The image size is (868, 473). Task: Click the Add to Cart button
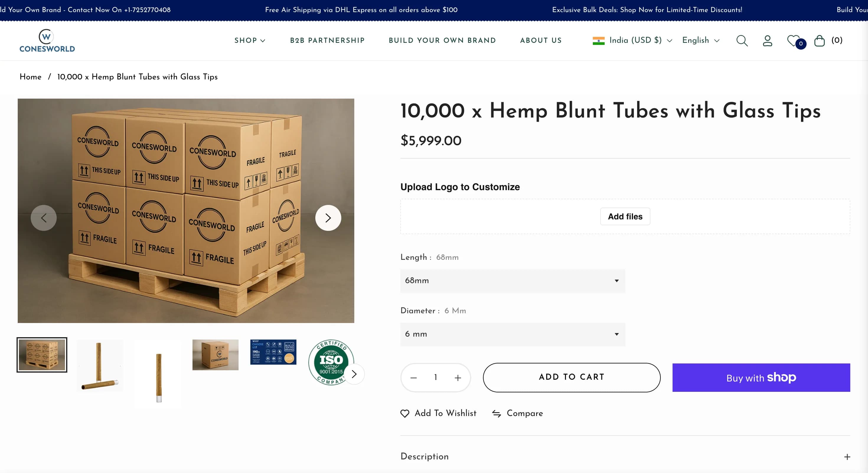572,377
